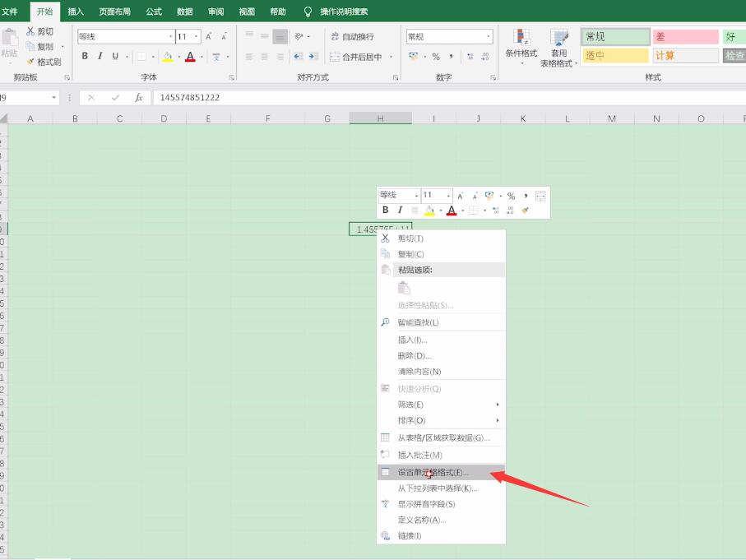Click the ribbon red font color A

click(190, 57)
